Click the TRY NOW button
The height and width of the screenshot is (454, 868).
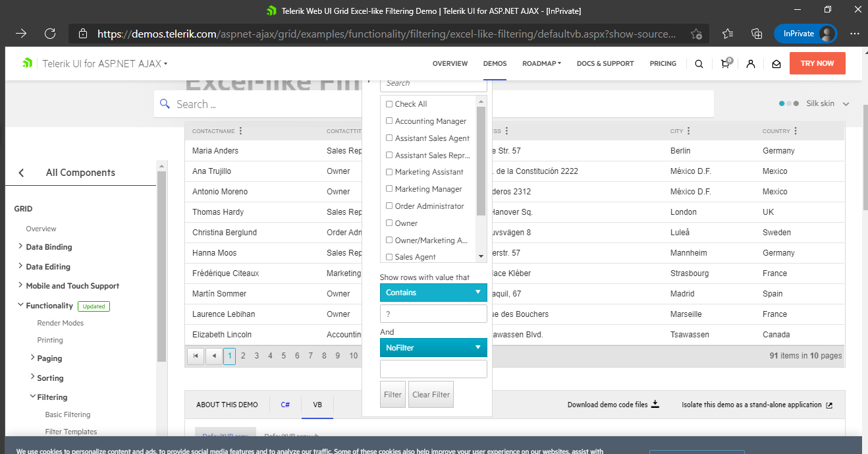click(817, 63)
